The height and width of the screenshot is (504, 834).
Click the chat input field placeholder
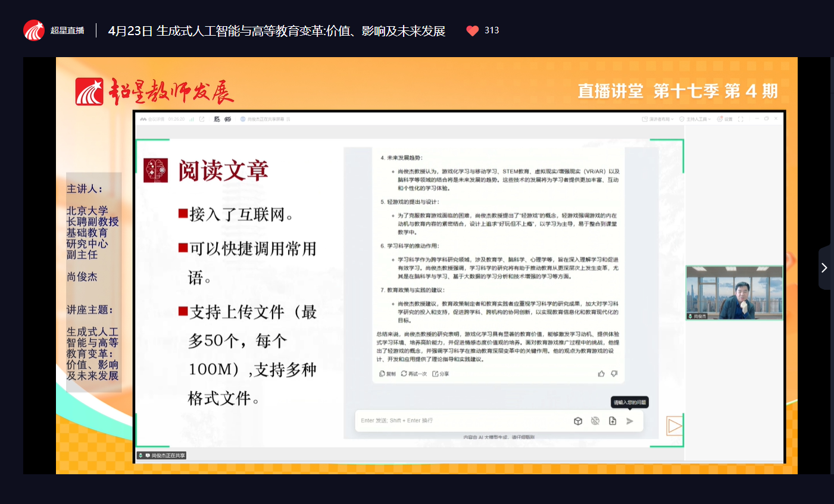[452, 421]
